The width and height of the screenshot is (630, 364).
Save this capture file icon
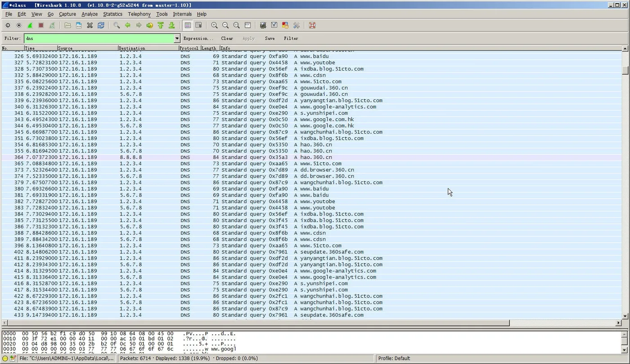[x=79, y=26]
